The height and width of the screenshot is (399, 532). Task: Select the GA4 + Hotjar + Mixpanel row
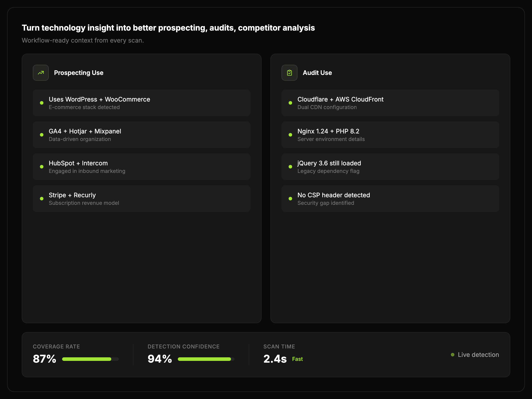(141, 135)
